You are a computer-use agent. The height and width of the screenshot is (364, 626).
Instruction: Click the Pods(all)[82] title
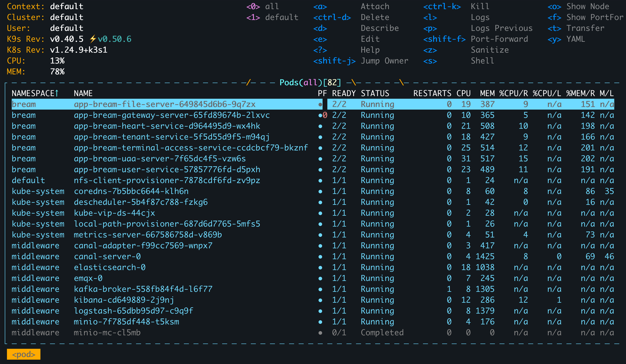tap(310, 82)
